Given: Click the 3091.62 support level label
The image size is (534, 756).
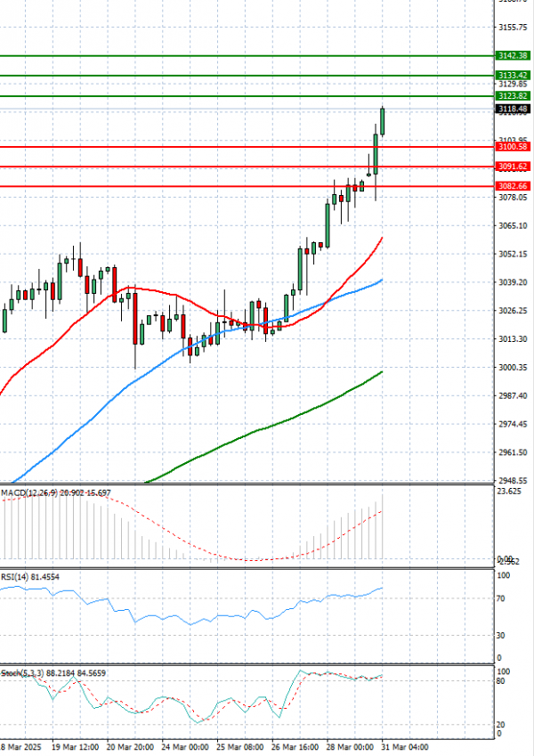Looking at the screenshot, I should [x=513, y=167].
